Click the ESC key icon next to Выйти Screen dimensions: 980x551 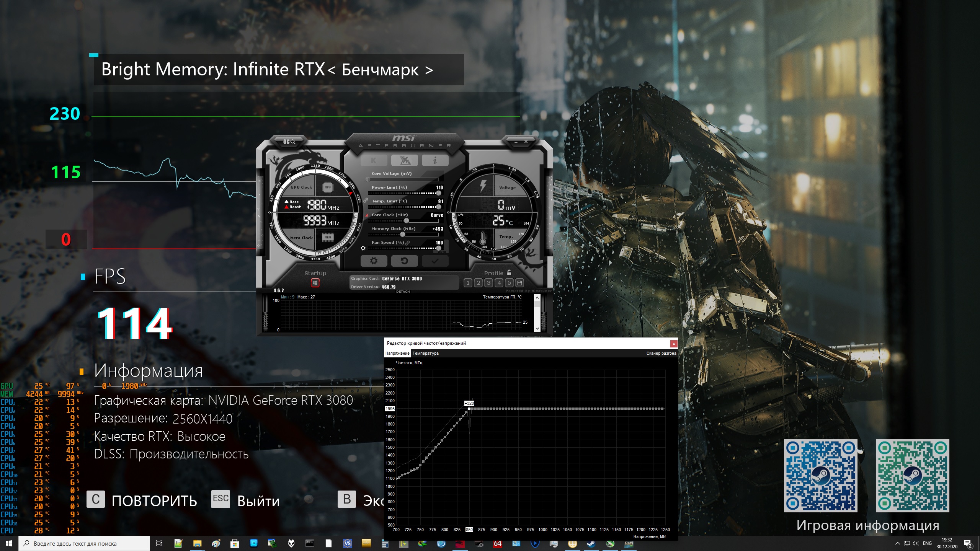(221, 499)
